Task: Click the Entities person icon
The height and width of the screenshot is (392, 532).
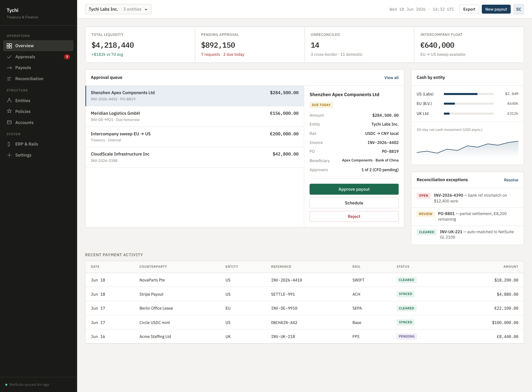Action: [x=9, y=100]
